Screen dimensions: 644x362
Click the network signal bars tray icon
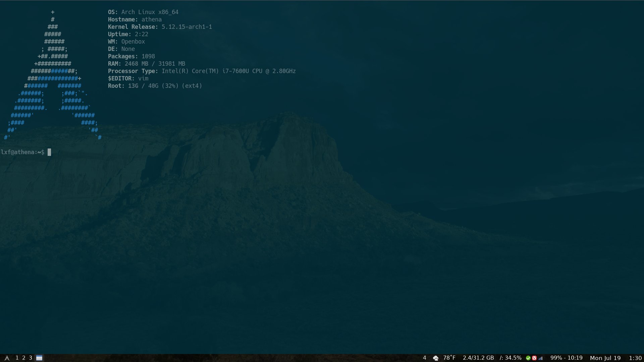click(540, 358)
